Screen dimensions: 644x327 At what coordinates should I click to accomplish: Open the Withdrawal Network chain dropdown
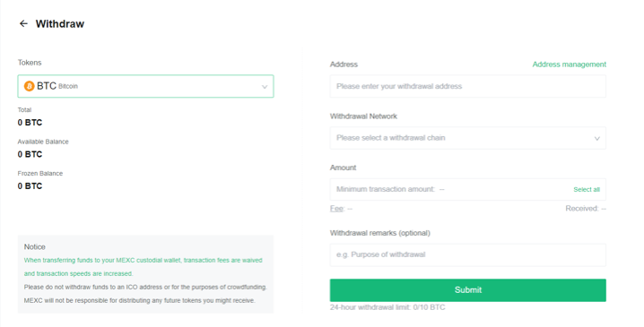click(468, 138)
